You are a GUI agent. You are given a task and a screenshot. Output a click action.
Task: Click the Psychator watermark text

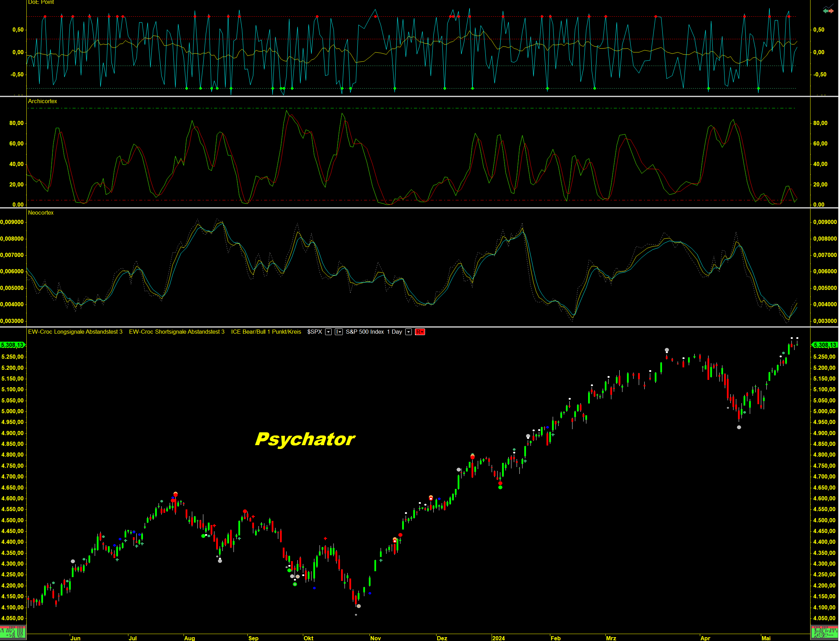click(305, 439)
